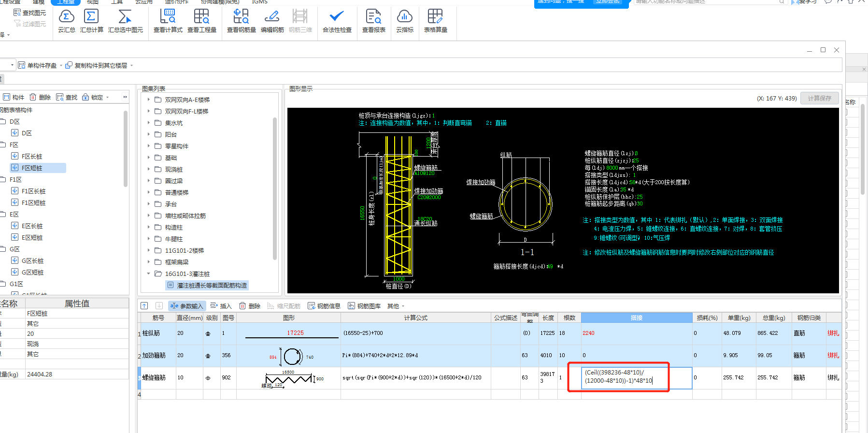Click the 云汇总 cloud summary icon
Viewport: 868px width, 433px height.
point(67,21)
